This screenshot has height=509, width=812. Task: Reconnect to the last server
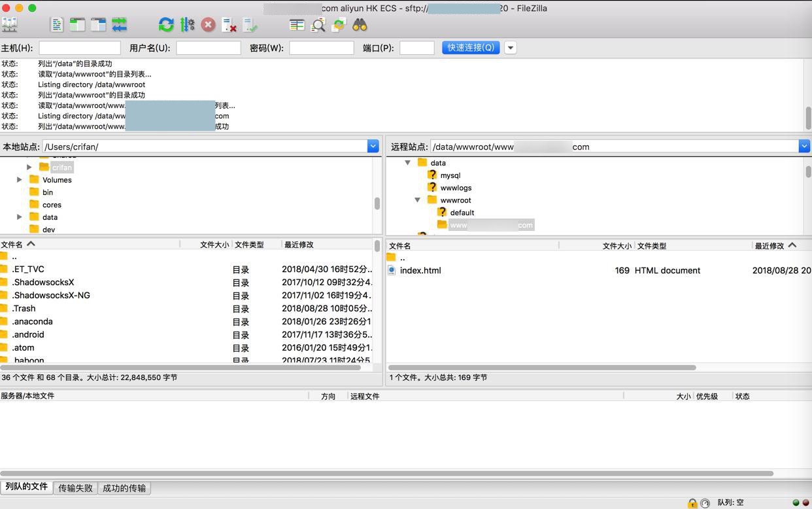[250, 25]
